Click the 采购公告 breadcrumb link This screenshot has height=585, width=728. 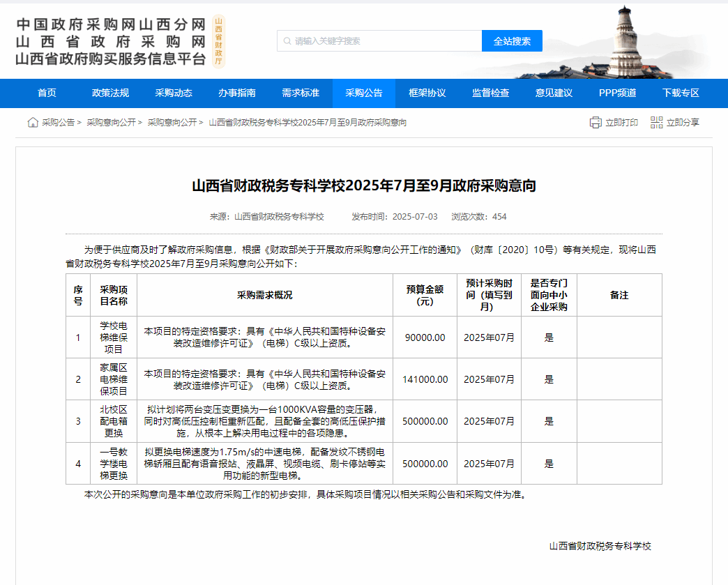click(58, 123)
